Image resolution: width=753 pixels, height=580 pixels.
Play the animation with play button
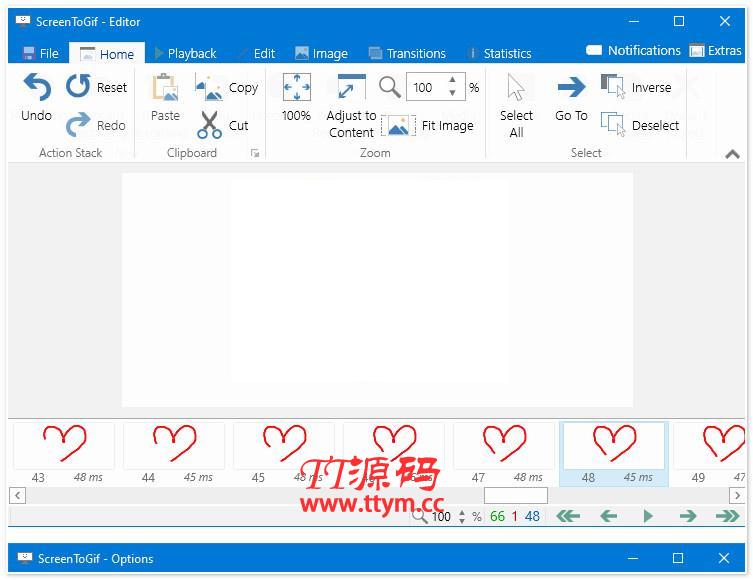pos(648,516)
